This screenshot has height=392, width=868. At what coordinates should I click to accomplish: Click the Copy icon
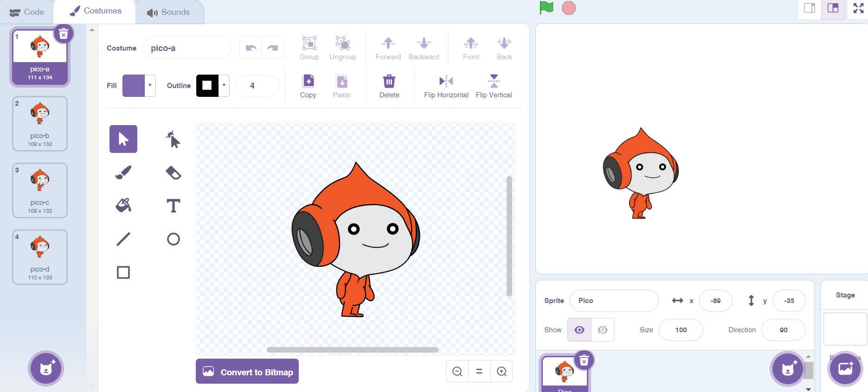point(308,81)
